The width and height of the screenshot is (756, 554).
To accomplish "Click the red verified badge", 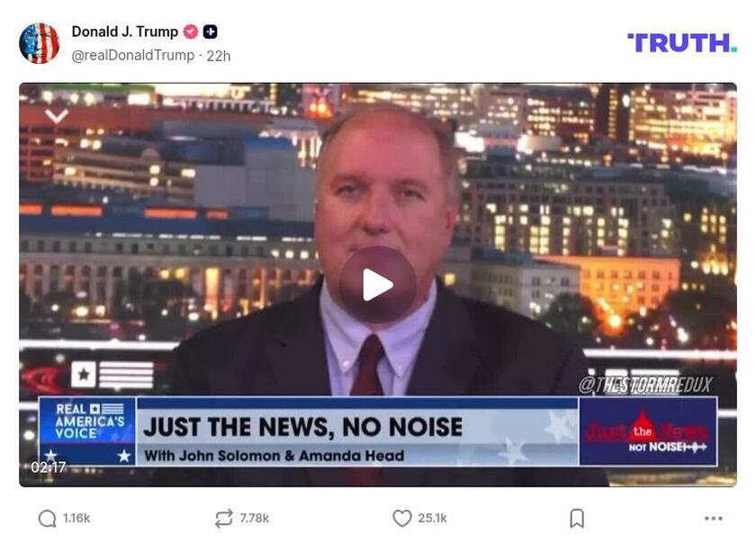I will tap(191, 32).
